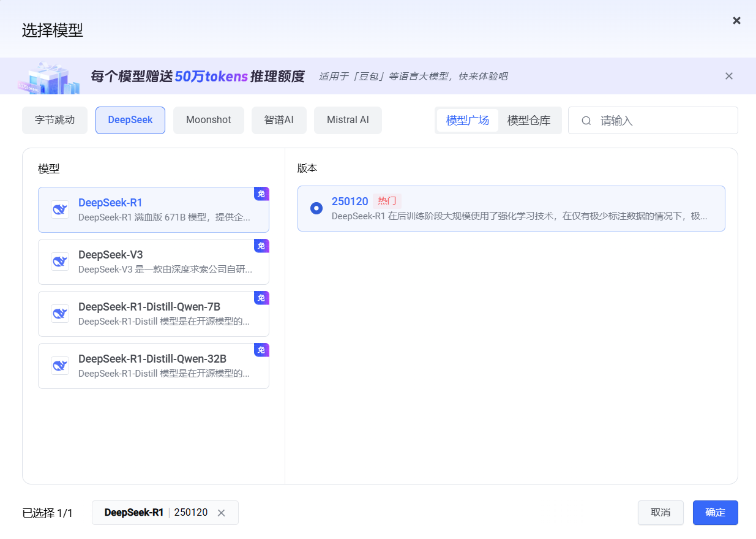Click the DeepSeek-R1-Distill-Qwen-32B whale icon

pos(60,366)
